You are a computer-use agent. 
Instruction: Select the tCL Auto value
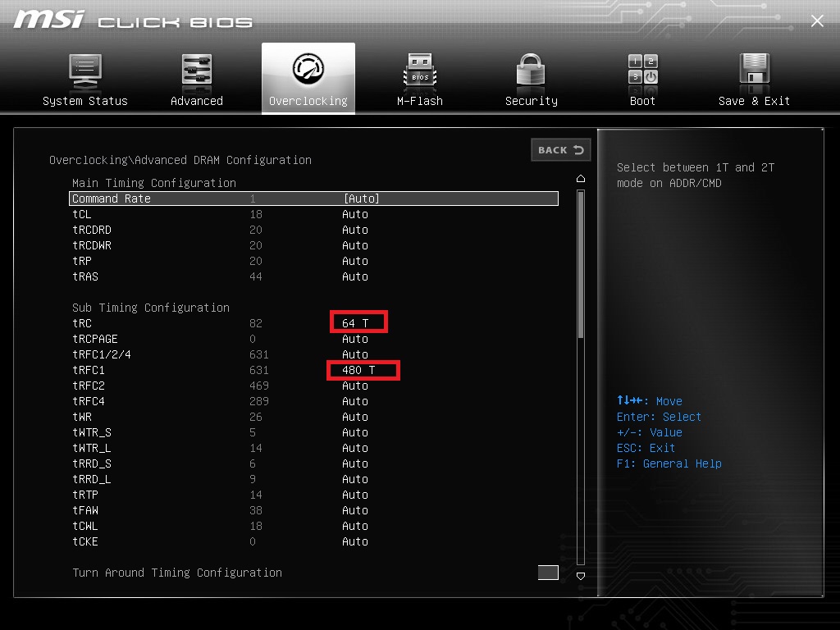pyautogui.click(x=355, y=214)
